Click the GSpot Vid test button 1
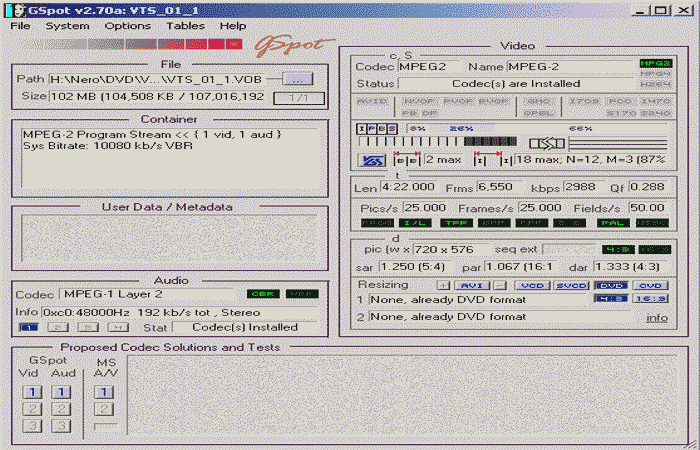The height and width of the screenshot is (450, 700). (x=33, y=392)
